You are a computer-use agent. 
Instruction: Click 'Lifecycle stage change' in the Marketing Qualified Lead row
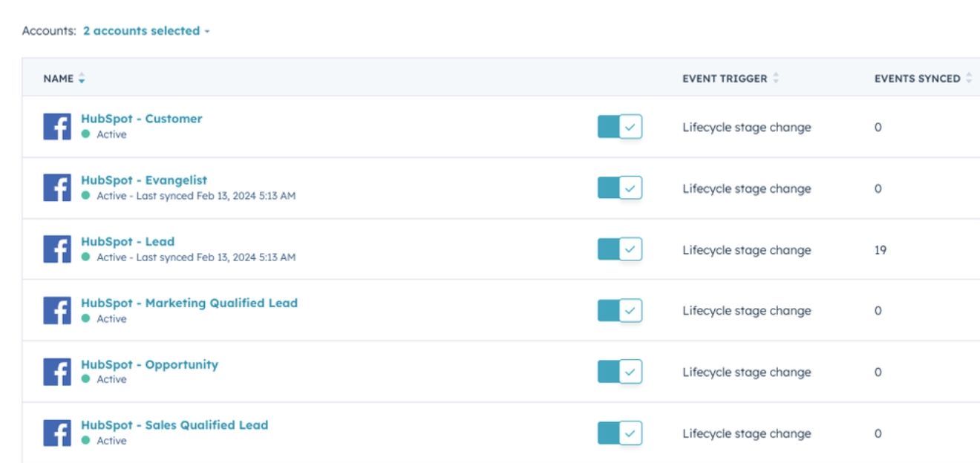point(747,311)
